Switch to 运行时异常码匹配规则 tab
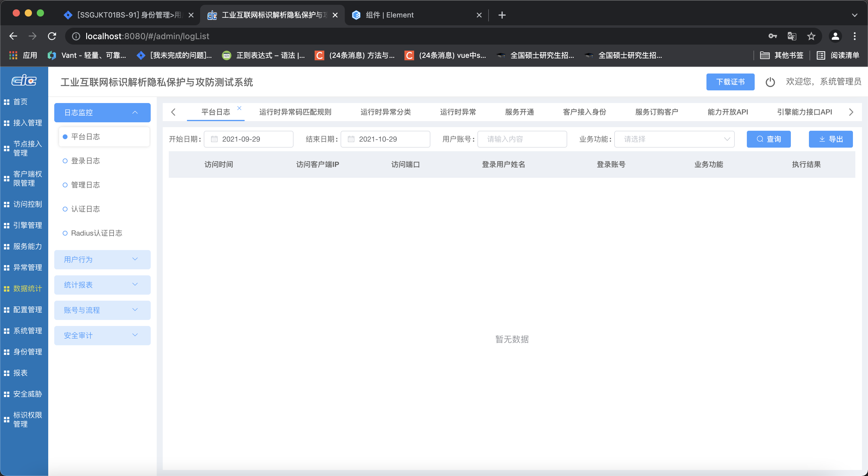This screenshot has height=476, width=868. point(295,112)
